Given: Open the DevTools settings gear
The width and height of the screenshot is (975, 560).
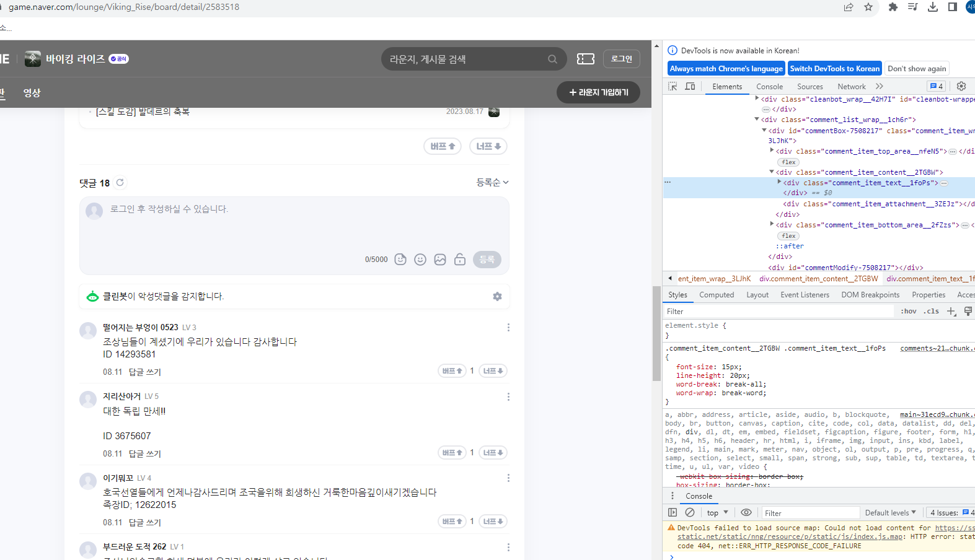Looking at the screenshot, I should [x=961, y=86].
